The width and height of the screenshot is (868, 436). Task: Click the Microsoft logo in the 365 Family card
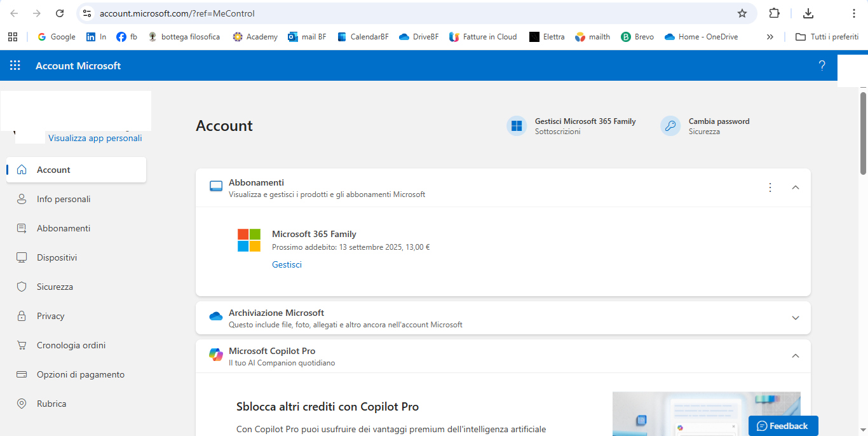(249, 240)
